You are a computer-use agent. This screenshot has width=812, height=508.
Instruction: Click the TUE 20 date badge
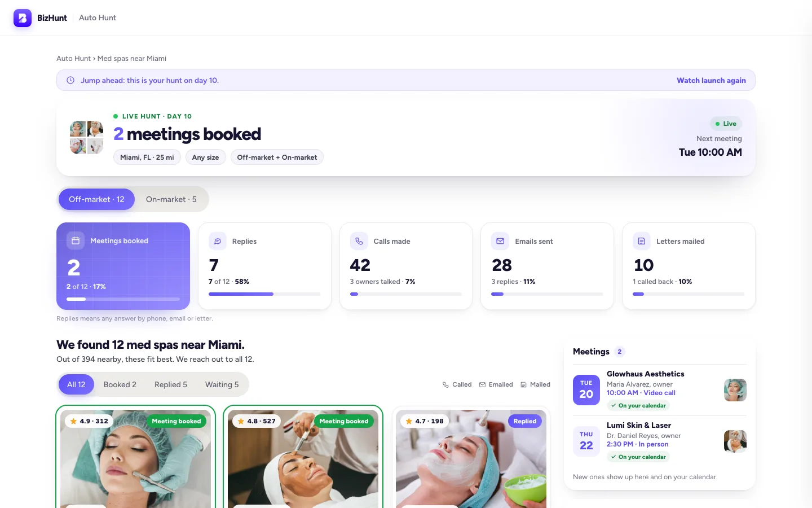click(x=586, y=390)
